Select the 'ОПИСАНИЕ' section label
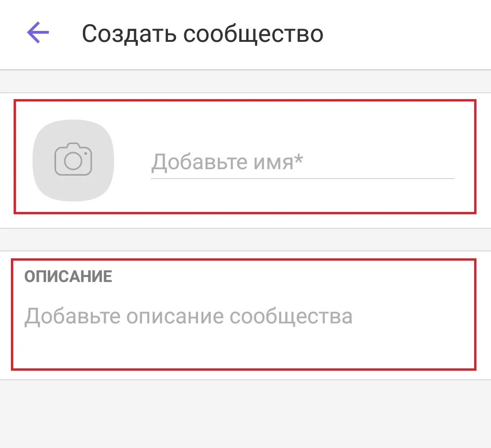Viewport: 491px width, 448px height. click(68, 277)
